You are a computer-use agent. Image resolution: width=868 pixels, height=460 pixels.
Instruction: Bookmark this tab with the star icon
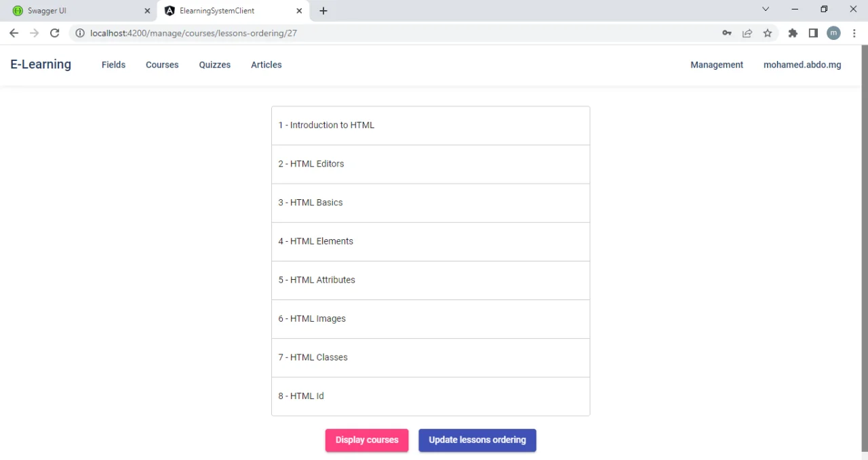pos(768,33)
